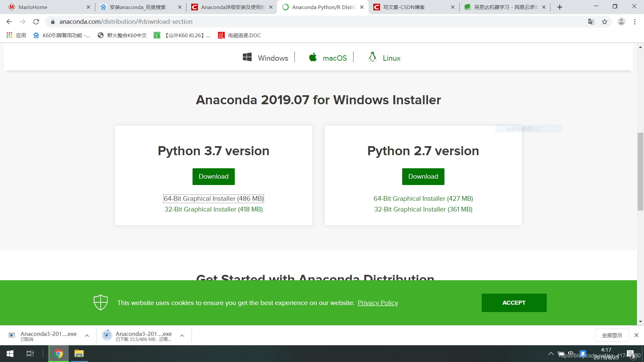
Task: Expand options for cancelled Anaconda3 download
Action: (87, 336)
